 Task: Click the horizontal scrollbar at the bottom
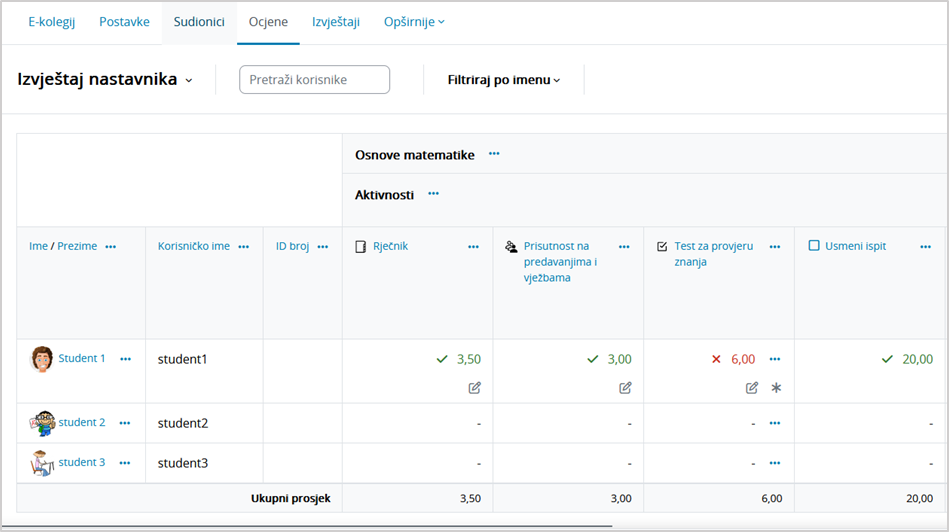coord(310,524)
